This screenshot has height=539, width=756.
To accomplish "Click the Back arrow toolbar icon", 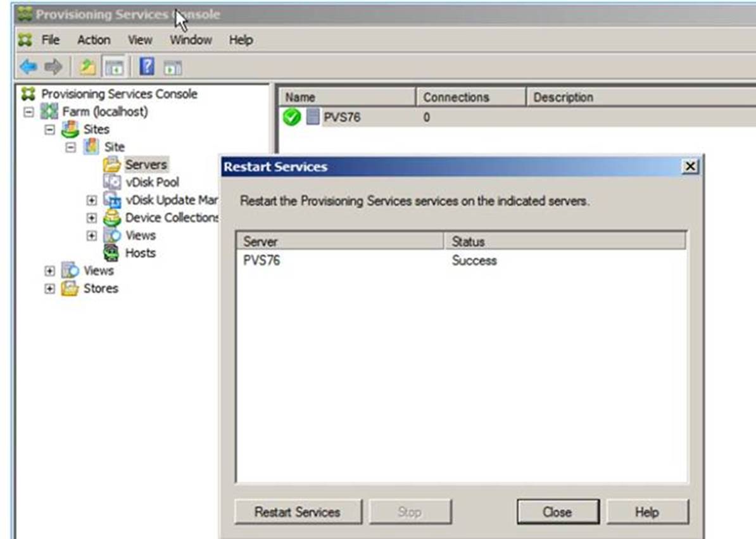I will point(28,67).
